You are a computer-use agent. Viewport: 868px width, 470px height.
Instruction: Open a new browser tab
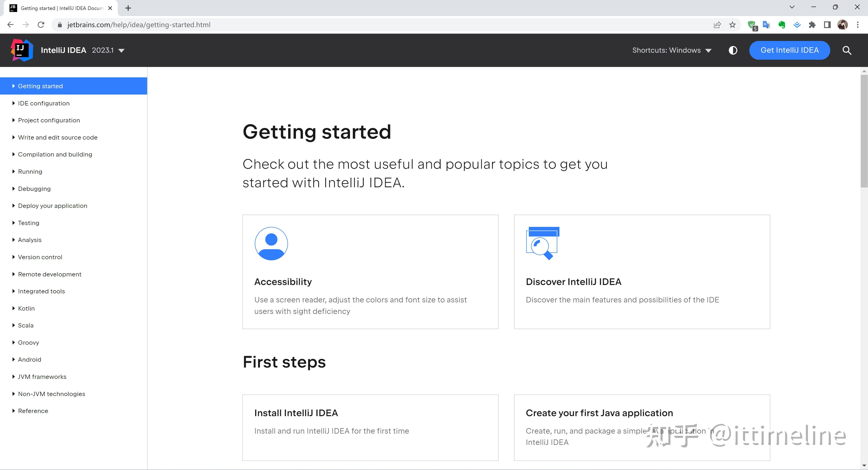point(128,8)
